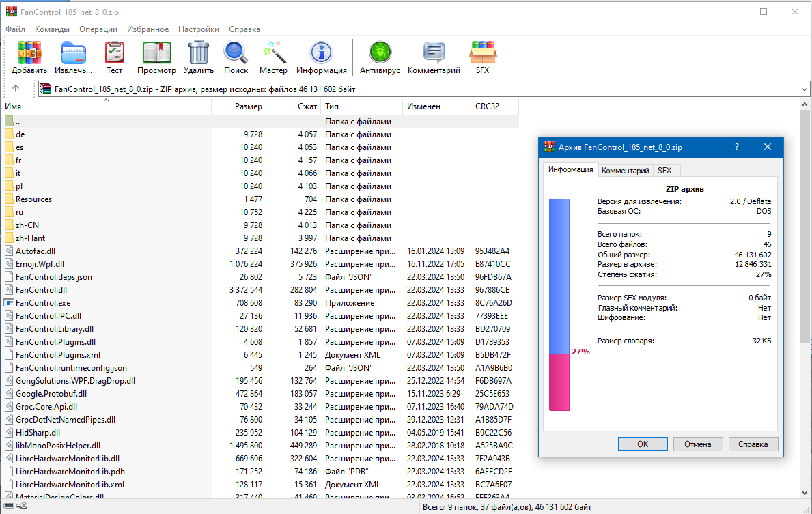This screenshot has height=514, width=812.
Task: Open the Команды menu
Action: 53,29
